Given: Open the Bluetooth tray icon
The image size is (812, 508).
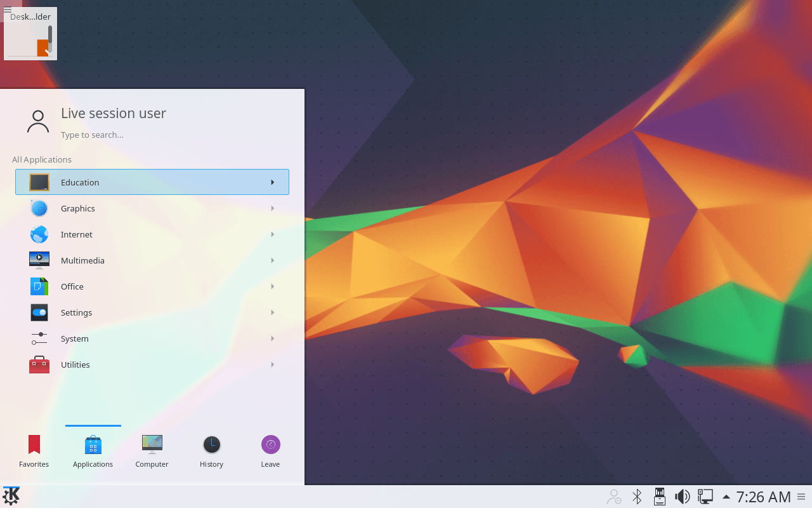Looking at the screenshot, I should [x=637, y=497].
